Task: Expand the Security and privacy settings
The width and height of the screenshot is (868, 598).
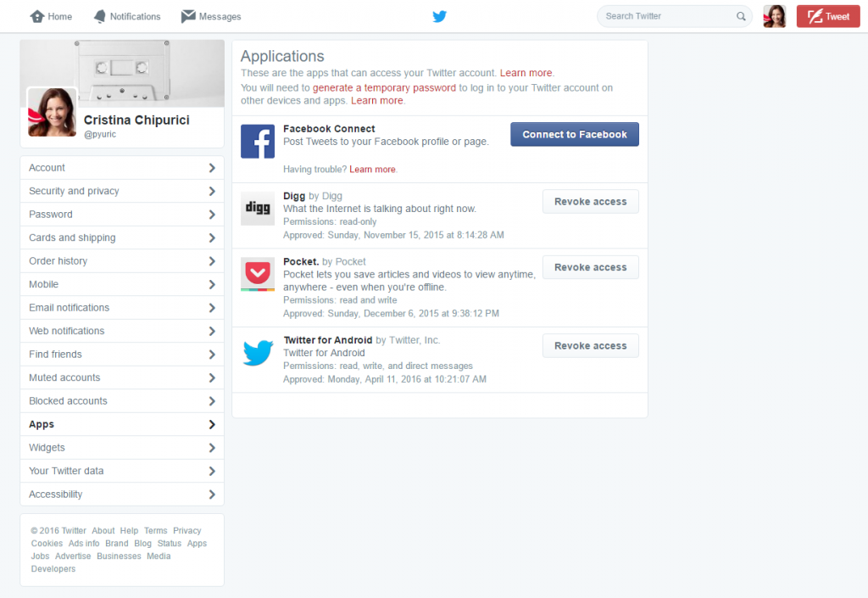Action: click(x=122, y=191)
